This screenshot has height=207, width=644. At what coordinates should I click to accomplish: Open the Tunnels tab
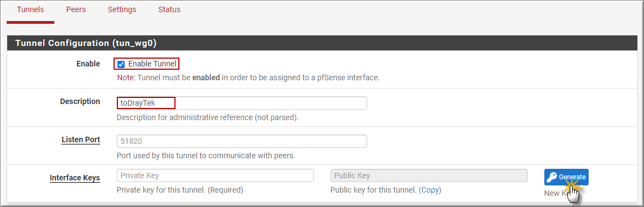pos(30,9)
